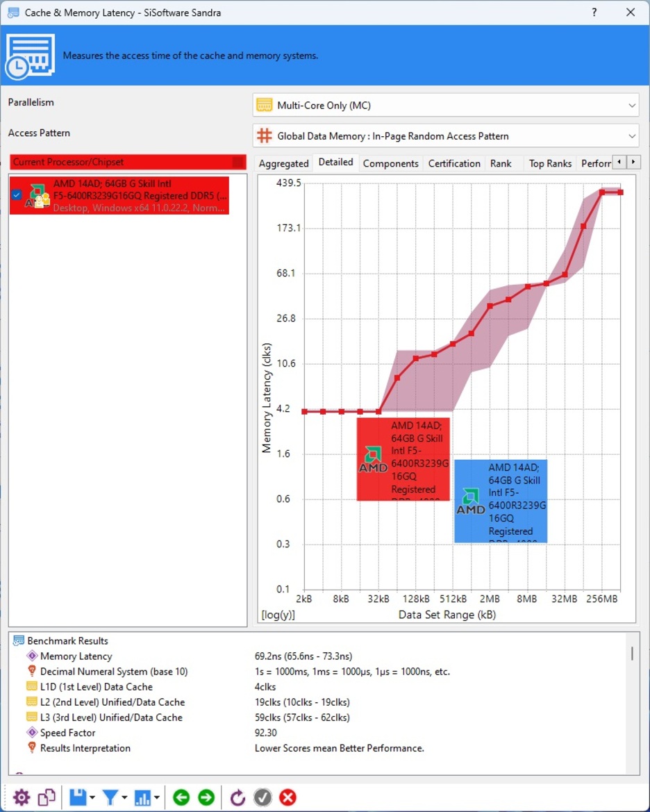The width and height of the screenshot is (650, 812).
Task: Open the Parallelism Multi-Core Only dropdown
Action: coord(446,105)
